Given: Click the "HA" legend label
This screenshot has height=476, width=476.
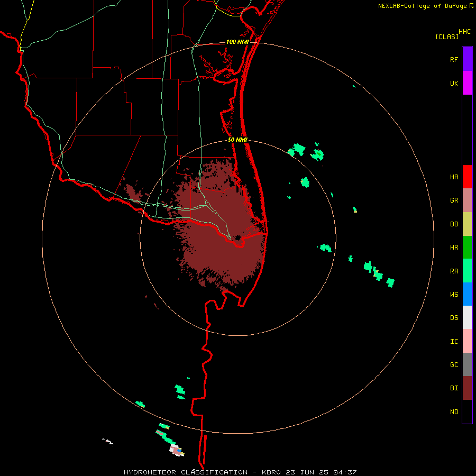Looking at the screenshot, I should (x=454, y=177).
